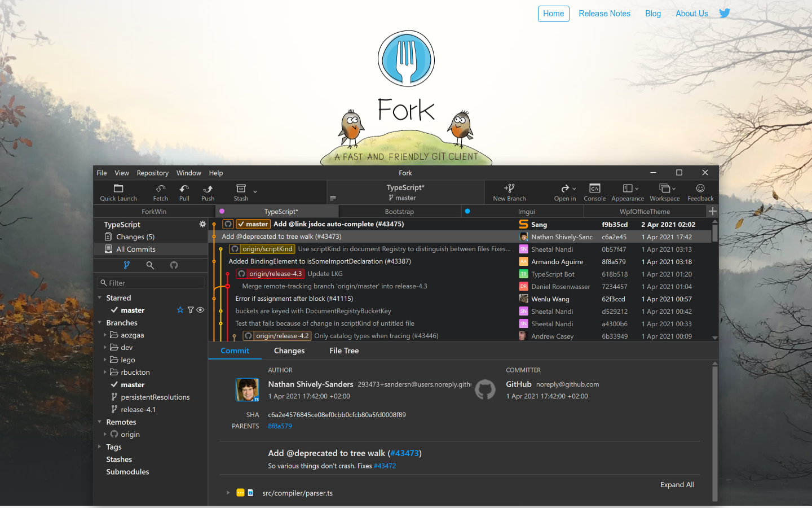812x508 pixels.
Task: Expand the rbuckton branch folder
Action: click(105, 372)
